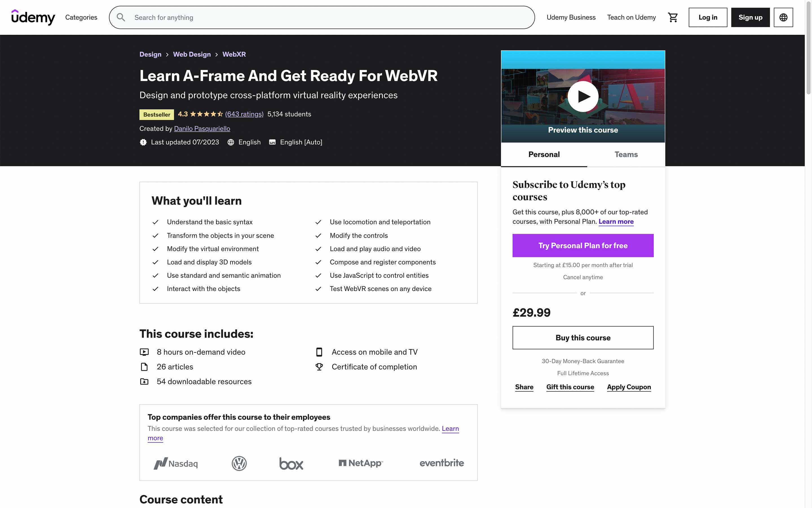Click Learn more about Personal Plan
This screenshot has width=812, height=508.
pos(616,222)
